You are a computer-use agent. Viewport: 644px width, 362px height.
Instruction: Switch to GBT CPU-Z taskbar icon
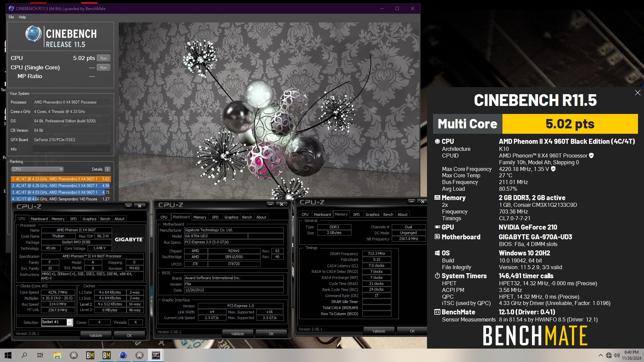click(x=156, y=355)
